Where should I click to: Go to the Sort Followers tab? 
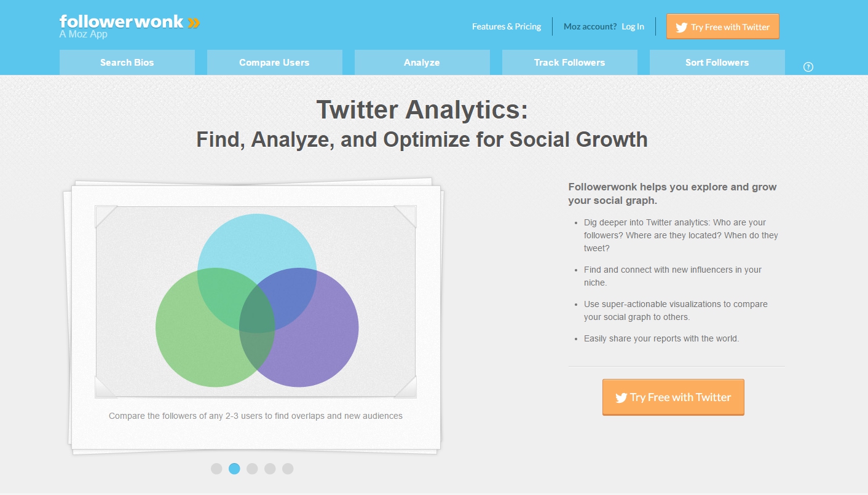tap(717, 63)
